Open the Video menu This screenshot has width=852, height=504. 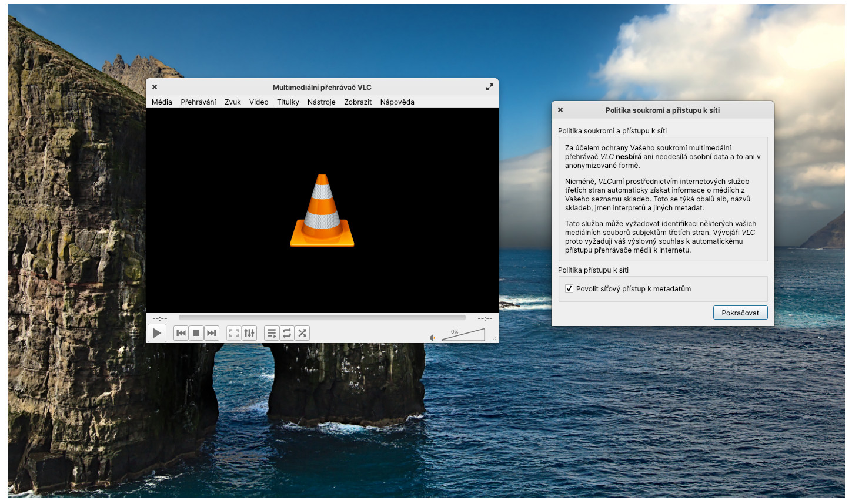point(259,102)
